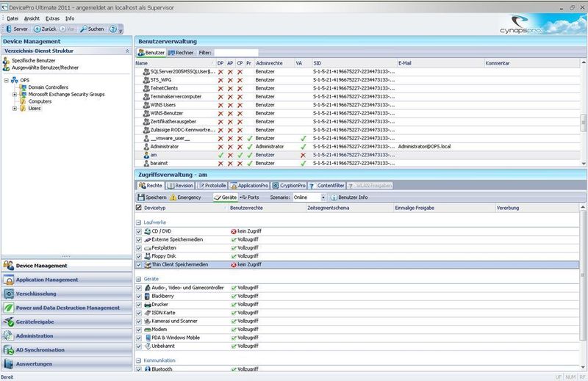
Task: Click the Device Management sidebar icon
Action: click(8, 266)
